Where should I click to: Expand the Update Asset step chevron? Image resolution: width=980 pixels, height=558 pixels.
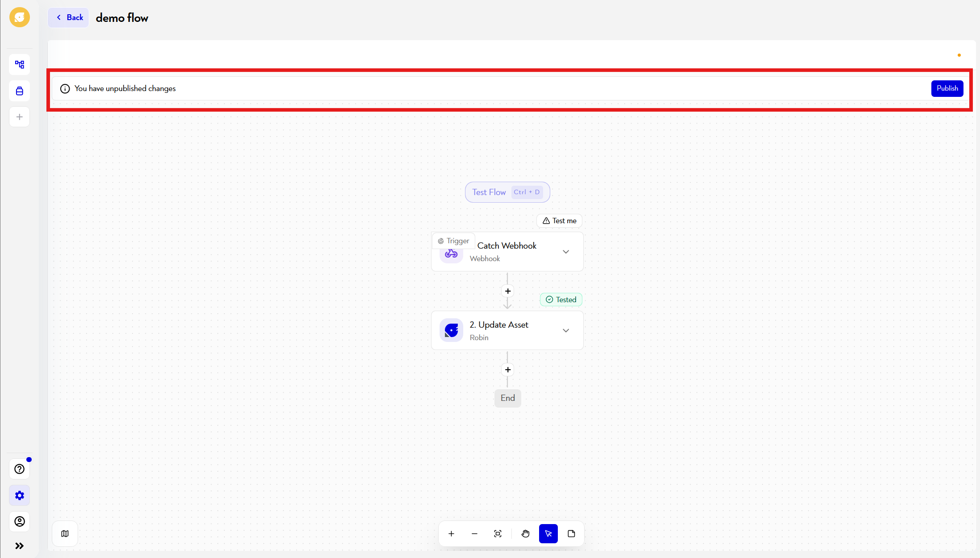(566, 331)
